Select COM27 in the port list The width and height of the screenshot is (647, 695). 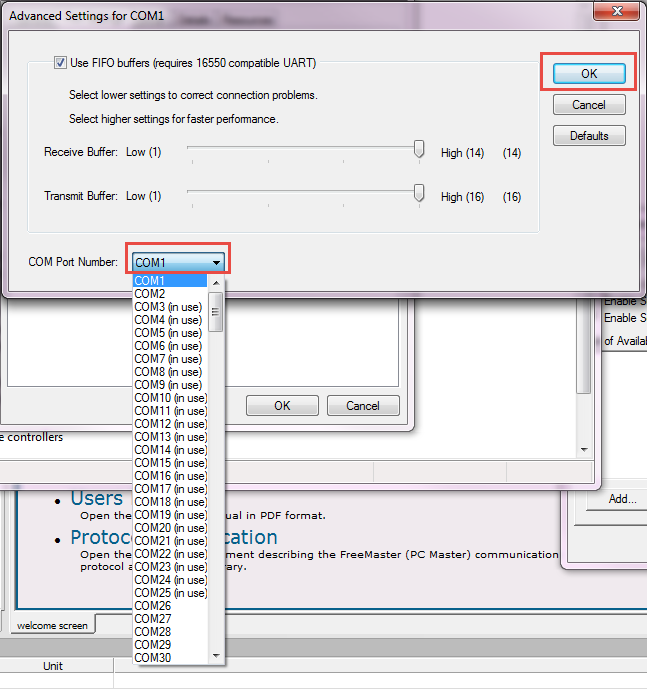[x=170, y=619]
